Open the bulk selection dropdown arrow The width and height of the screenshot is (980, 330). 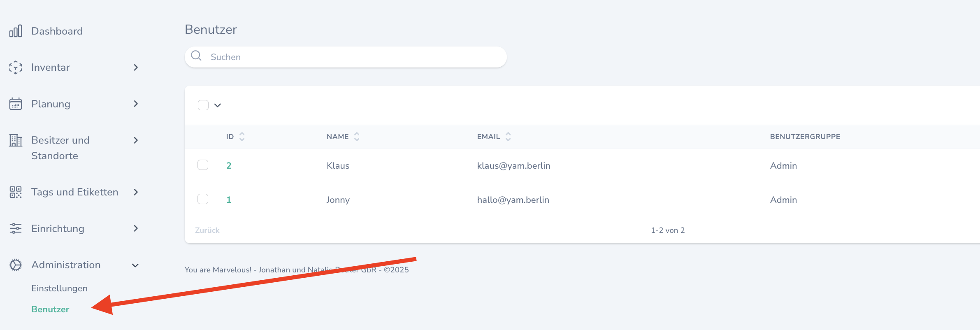218,105
